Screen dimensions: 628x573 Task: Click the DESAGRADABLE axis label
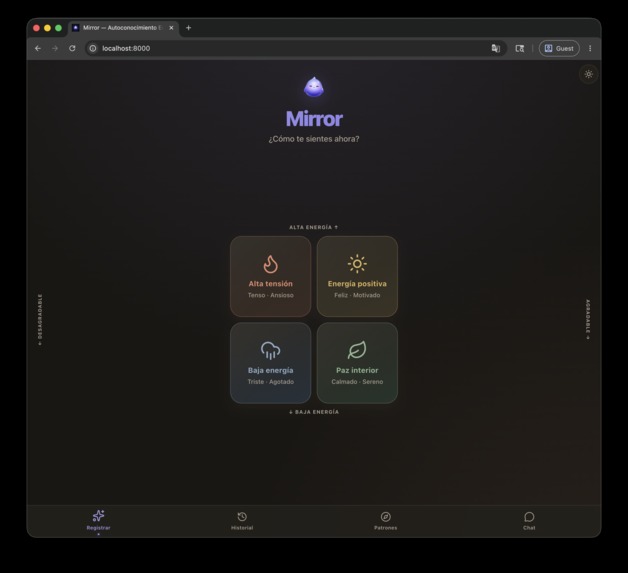[40, 319]
